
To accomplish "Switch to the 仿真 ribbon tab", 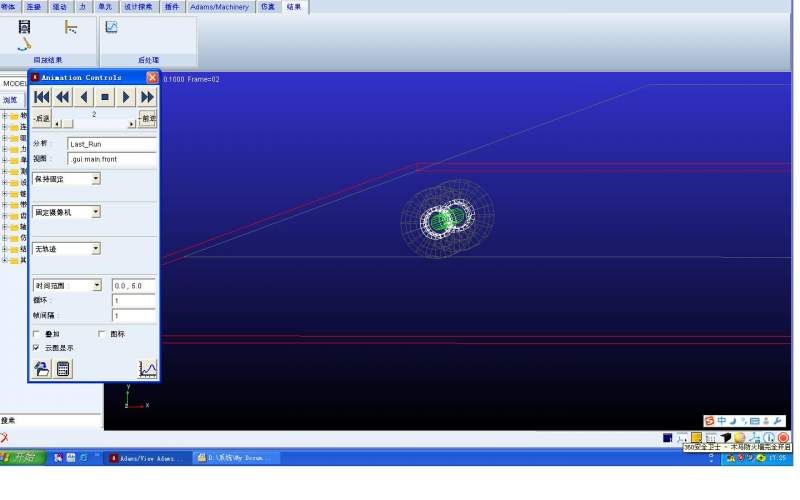I will click(267, 7).
